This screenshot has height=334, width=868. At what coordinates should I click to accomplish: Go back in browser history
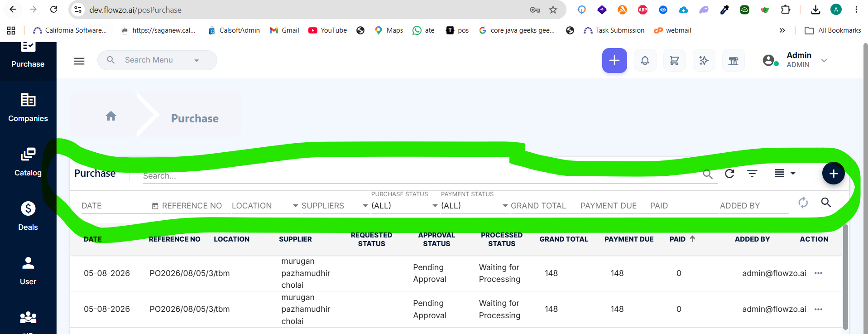[x=13, y=10]
